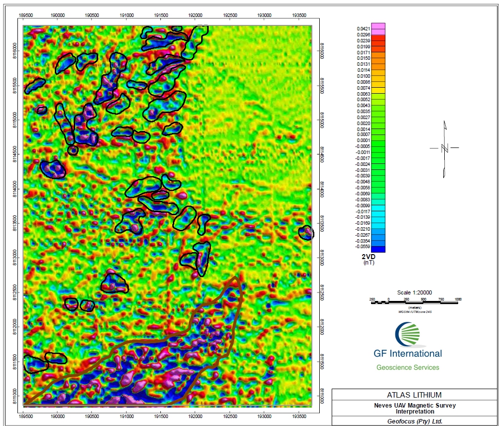This screenshot has width=504, height=426.
Task: Click the north arrow symbol
Action: coord(444,148)
